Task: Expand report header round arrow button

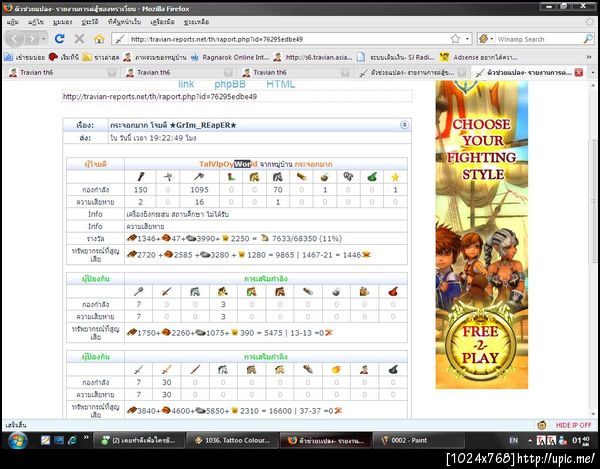Action: pyautogui.click(x=404, y=125)
